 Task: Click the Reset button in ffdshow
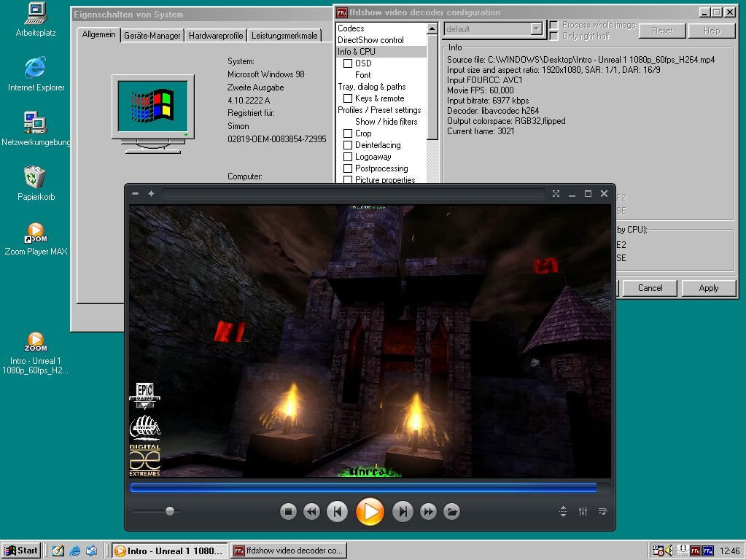(x=662, y=31)
